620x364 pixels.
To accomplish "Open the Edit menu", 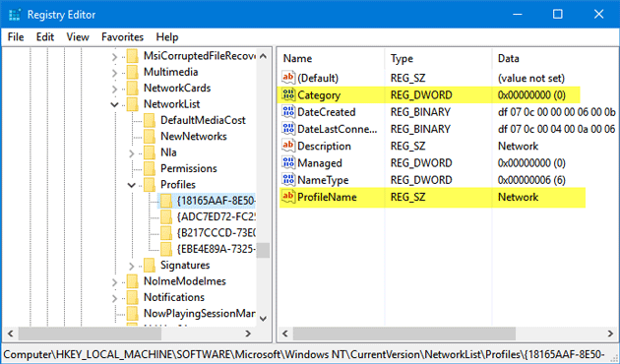I will tap(45, 37).
